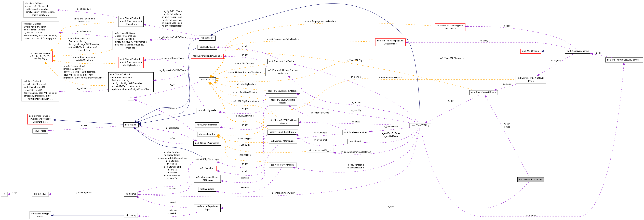Click the ns3::InterferenceHelper::NiChange node

pos(207,179)
